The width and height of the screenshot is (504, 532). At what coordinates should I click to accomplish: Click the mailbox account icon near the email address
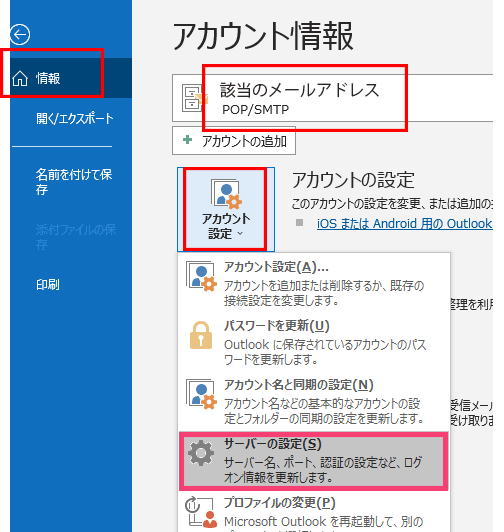coord(194,98)
